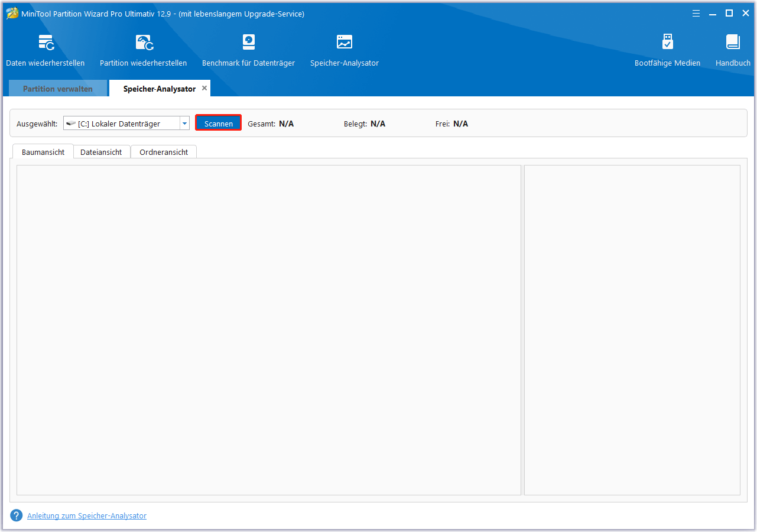Click the Gesamt: N/A value
The width and height of the screenshot is (757, 532).
(287, 124)
